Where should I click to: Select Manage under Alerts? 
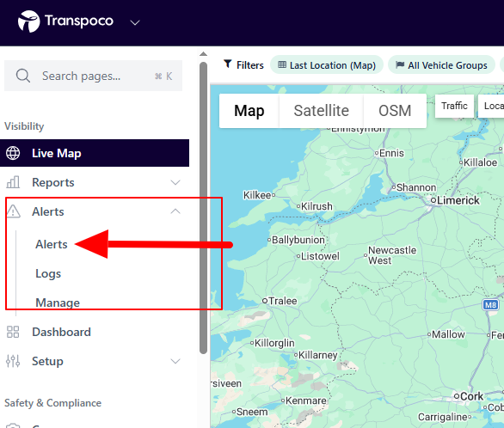58,303
